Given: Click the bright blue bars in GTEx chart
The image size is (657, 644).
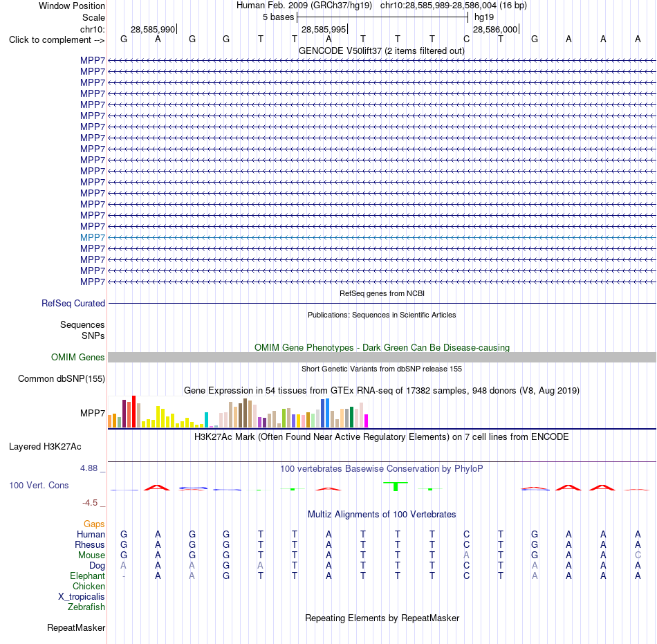Looking at the screenshot, I should pyautogui.click(x=325, y=413).
